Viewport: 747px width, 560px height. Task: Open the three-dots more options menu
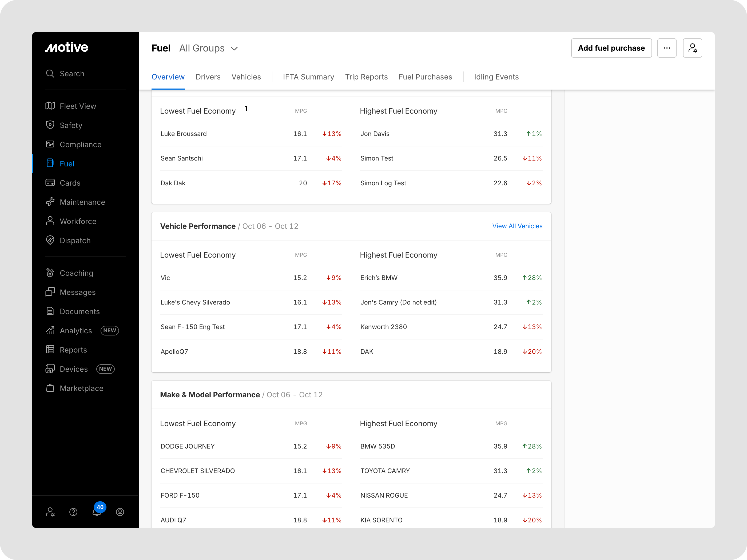[667, 48]
